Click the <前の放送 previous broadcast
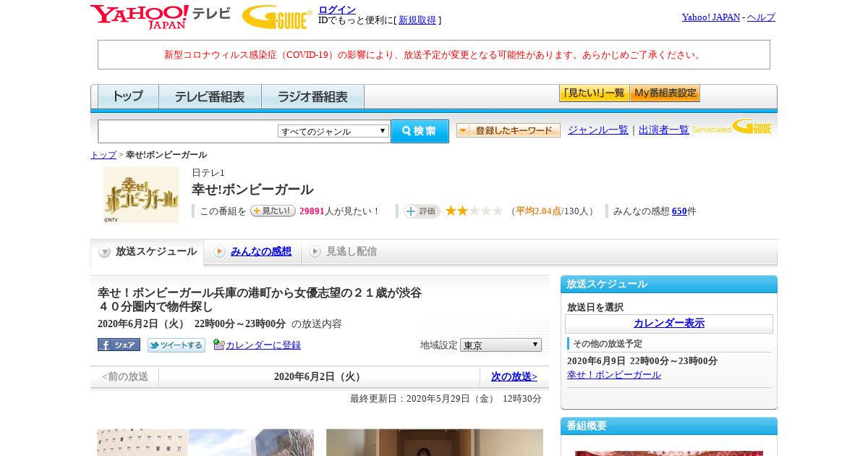The image size is (868, 456). [125, 376]
